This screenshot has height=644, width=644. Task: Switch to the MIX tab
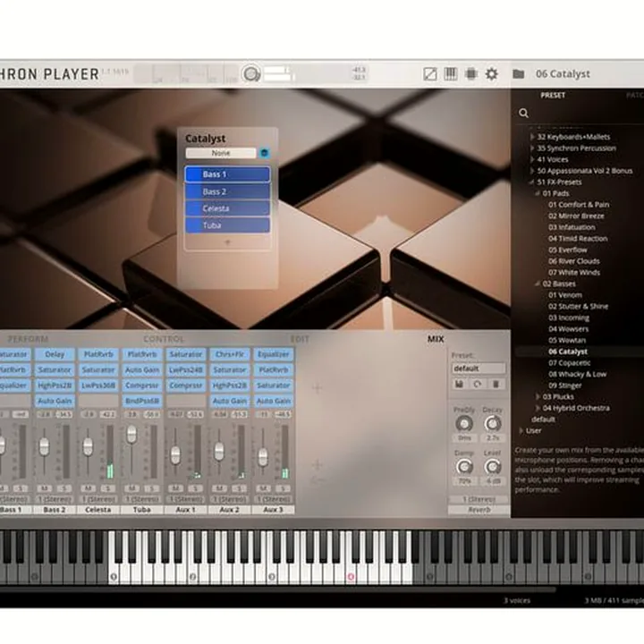pyautogui.click(x=436, y=339)
